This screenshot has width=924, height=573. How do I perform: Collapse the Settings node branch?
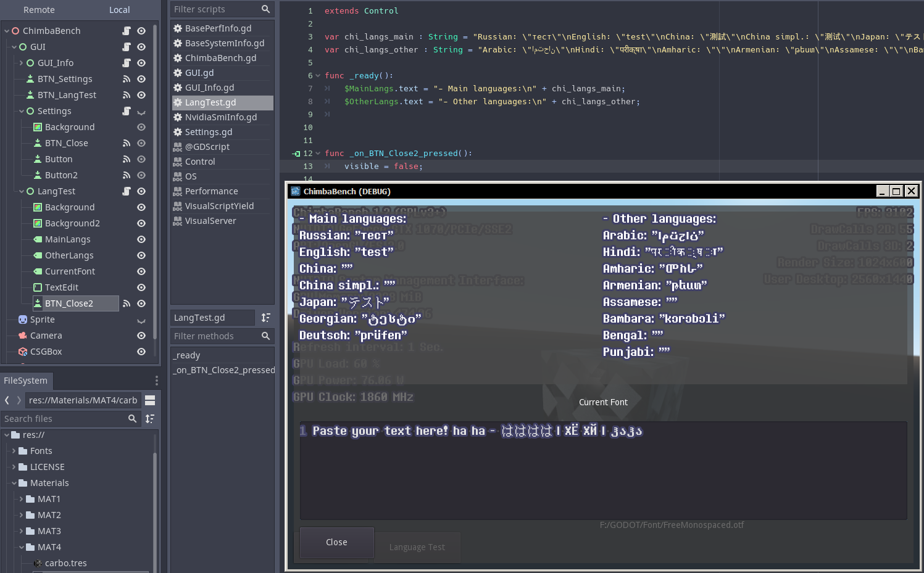(x=22, y=111)
